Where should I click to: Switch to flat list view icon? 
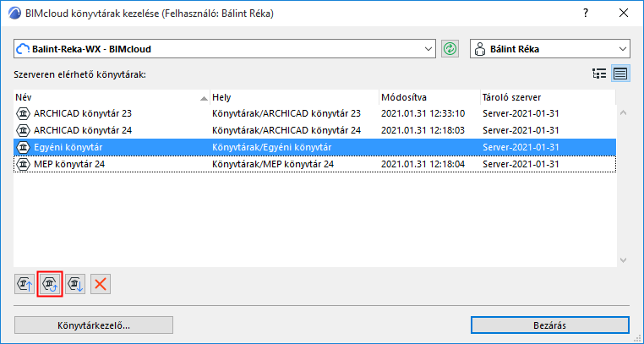(620, 74)
